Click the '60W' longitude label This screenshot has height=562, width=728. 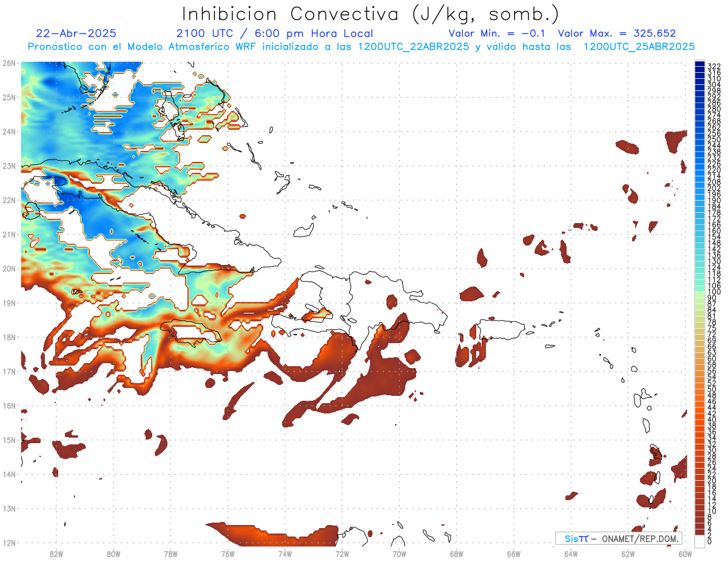685,554
